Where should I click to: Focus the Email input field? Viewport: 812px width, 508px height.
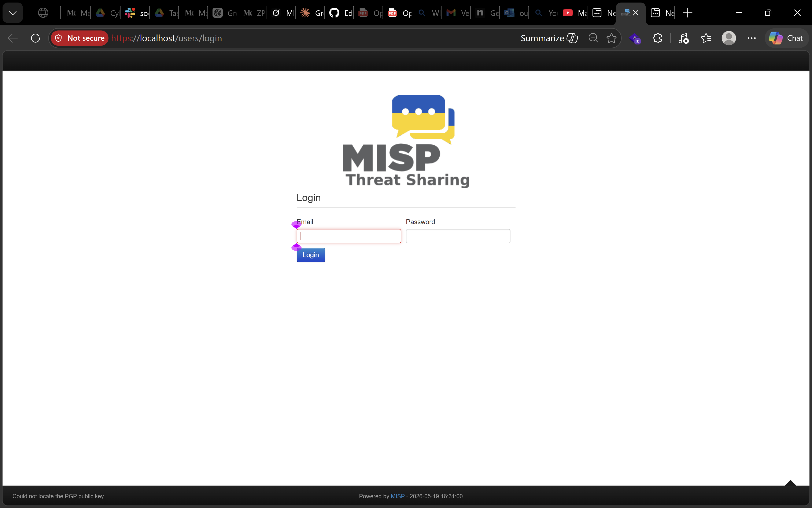pyautogui.click(x=349, y=236)
